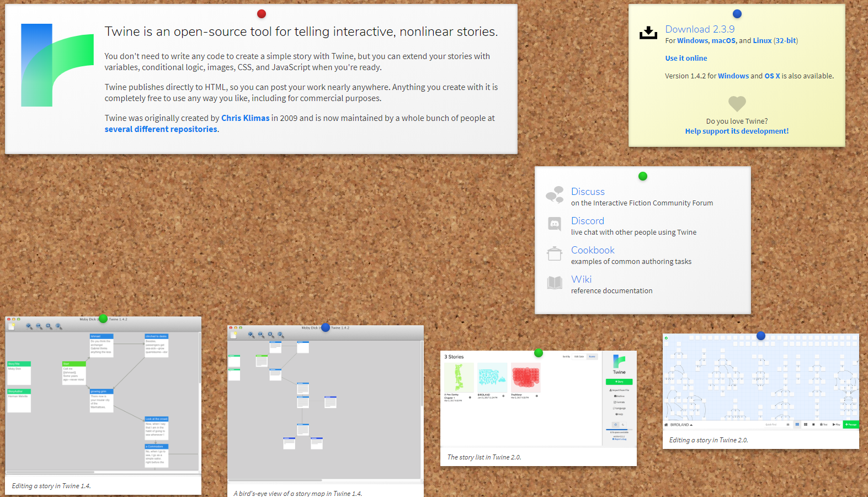The width and height of the screenshot is (868, 497).
Task: Click caption 'The story list in Twine 2.0.'
Action: pos(484,457)
